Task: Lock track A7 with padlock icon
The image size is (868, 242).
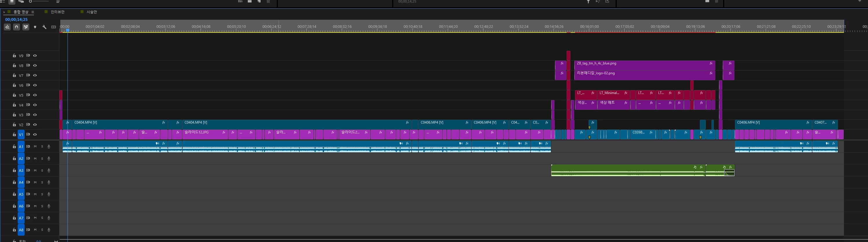Action: coord(14,218)
